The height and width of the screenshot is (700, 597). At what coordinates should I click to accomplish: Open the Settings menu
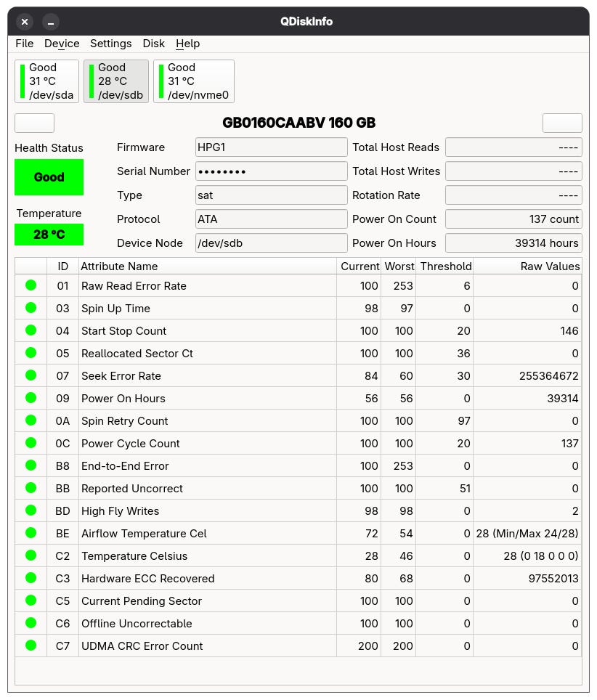(x=110, y=44)
